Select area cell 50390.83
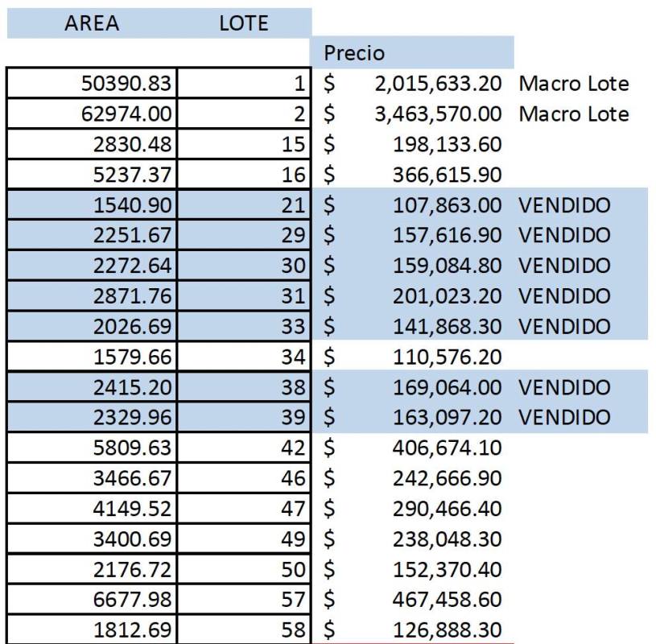The width and height of the screenshot is (656, 644). [x=92, y=84]
